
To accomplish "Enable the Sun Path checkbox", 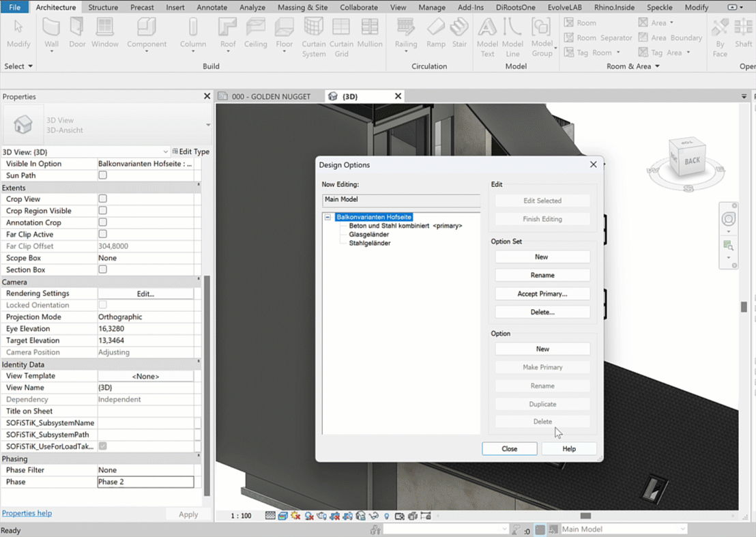I will [103, 175].
